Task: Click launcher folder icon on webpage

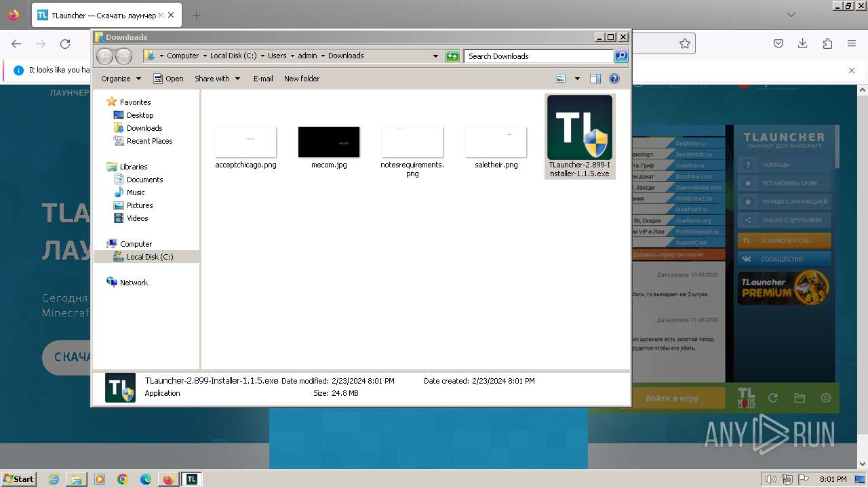Action: (x=800, y=398)
